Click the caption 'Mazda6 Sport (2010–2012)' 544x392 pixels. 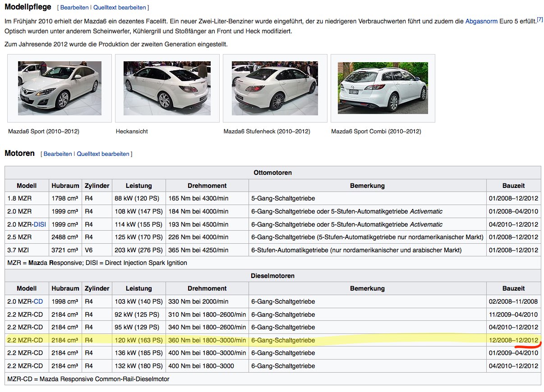[44, 132]
